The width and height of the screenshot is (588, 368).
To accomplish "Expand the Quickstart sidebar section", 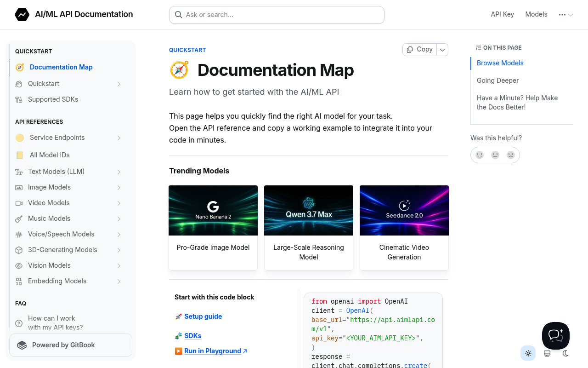I will 119,84.
